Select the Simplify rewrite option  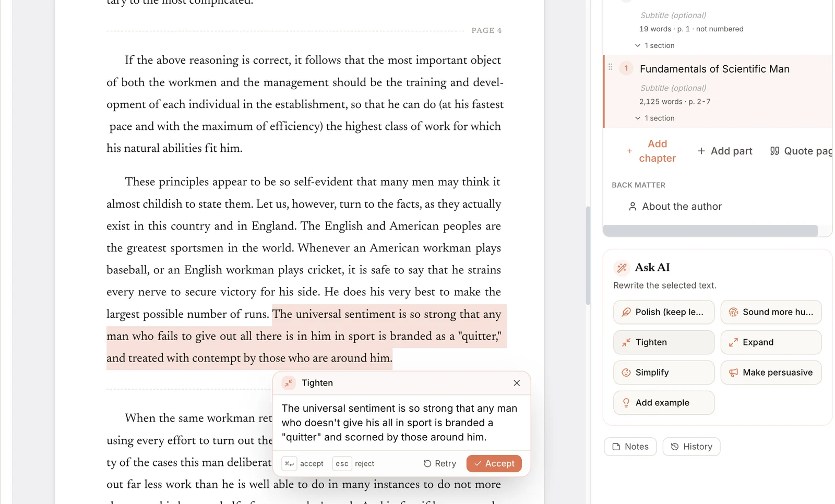[663, 373]
